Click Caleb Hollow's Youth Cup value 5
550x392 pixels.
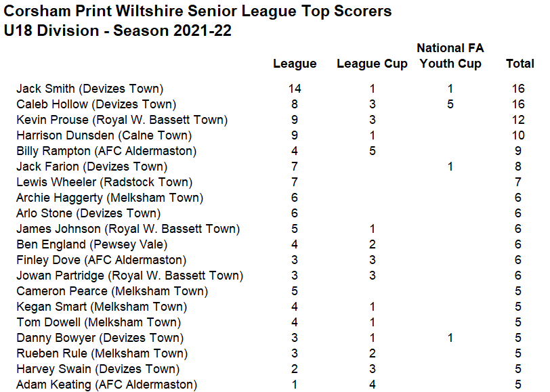coord(450,104)
